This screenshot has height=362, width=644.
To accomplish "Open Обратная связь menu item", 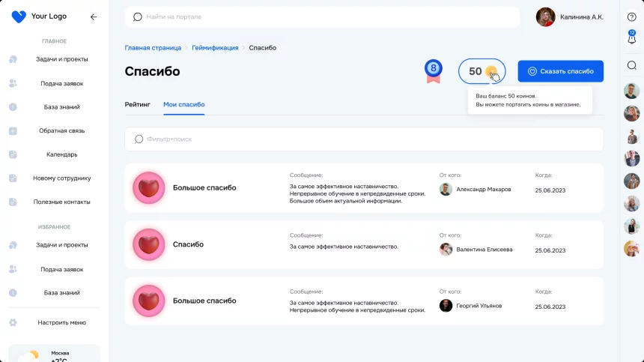I will [61, 130].
